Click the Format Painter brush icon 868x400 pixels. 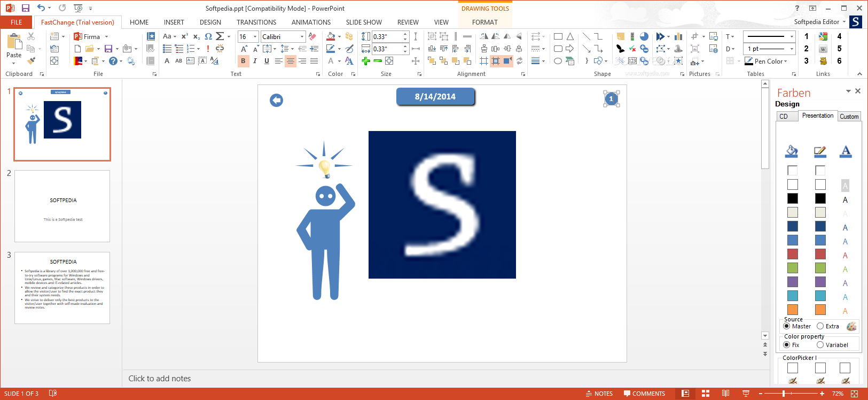[31, 61]
